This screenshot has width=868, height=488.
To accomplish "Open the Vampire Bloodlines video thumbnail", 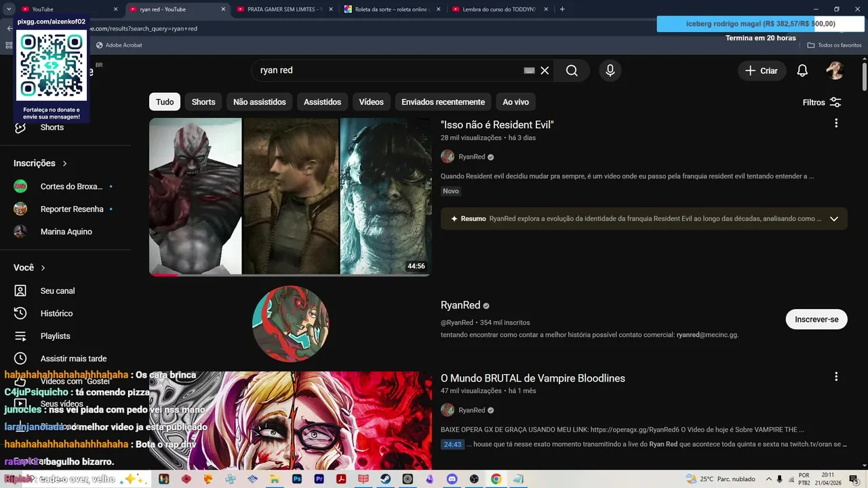I will tap(290, 421).
